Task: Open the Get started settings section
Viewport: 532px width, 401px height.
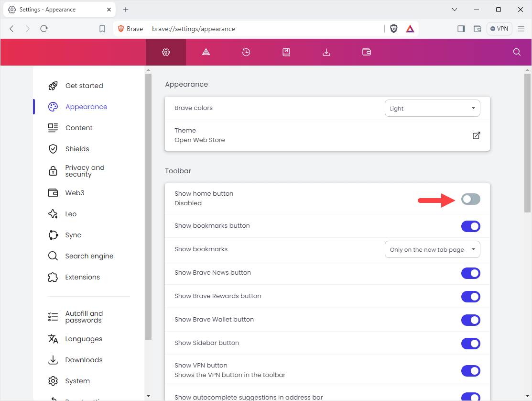Action: coord(84,86)
